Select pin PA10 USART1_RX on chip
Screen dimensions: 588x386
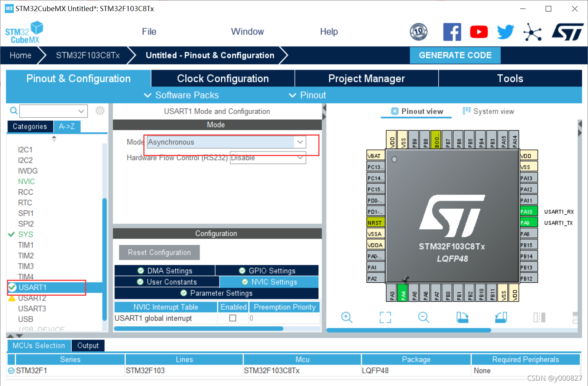click(x=529, y=212)
